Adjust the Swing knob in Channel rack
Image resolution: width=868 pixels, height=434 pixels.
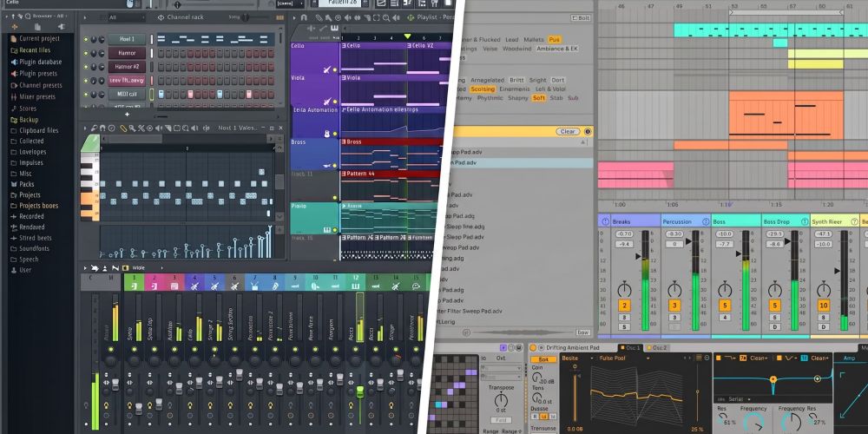tap(246, 17)
